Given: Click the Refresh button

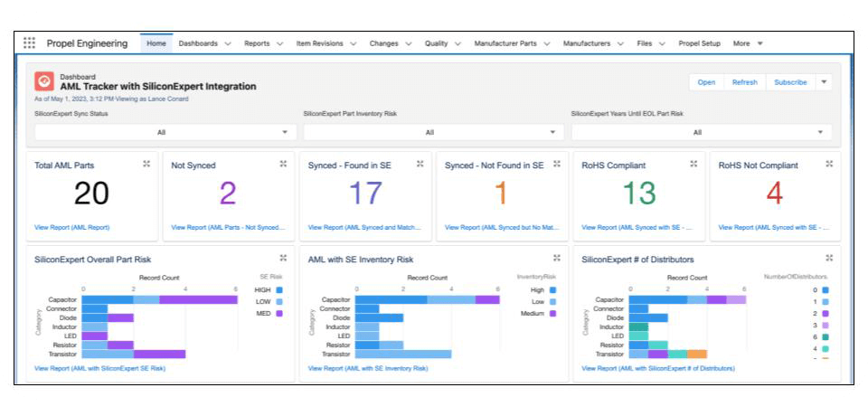Looking at the screenshot, I should tap(744, 82).
